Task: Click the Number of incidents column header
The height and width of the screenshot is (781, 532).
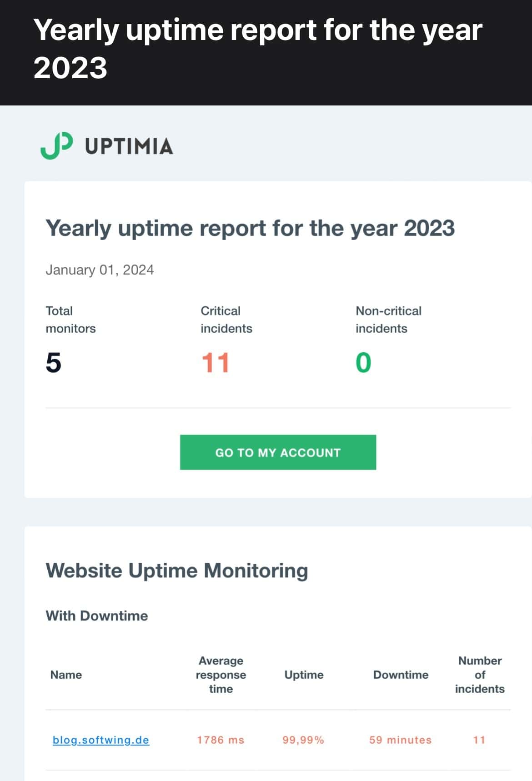Action: 480,675
